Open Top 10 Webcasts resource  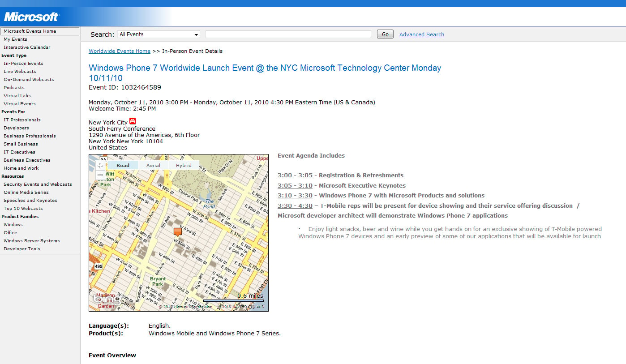pyautogui.click(x=23, y=209)
